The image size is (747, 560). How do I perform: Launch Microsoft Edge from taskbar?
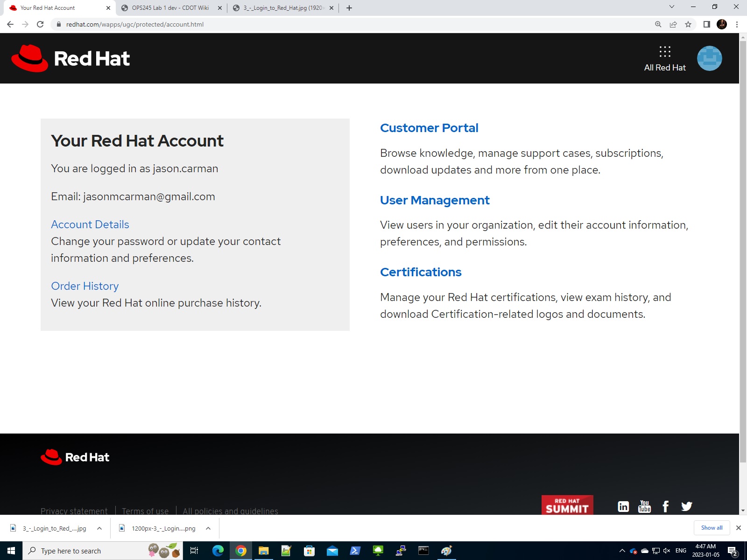218,551
